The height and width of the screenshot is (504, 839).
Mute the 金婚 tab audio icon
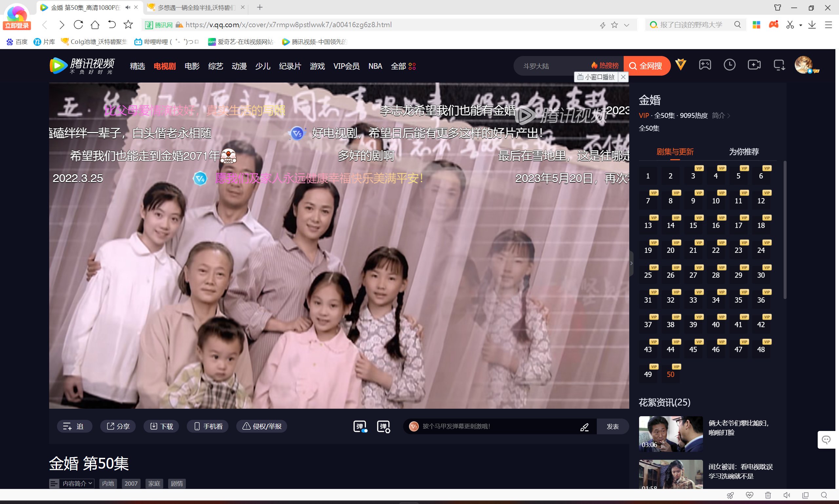click(128, 7)
